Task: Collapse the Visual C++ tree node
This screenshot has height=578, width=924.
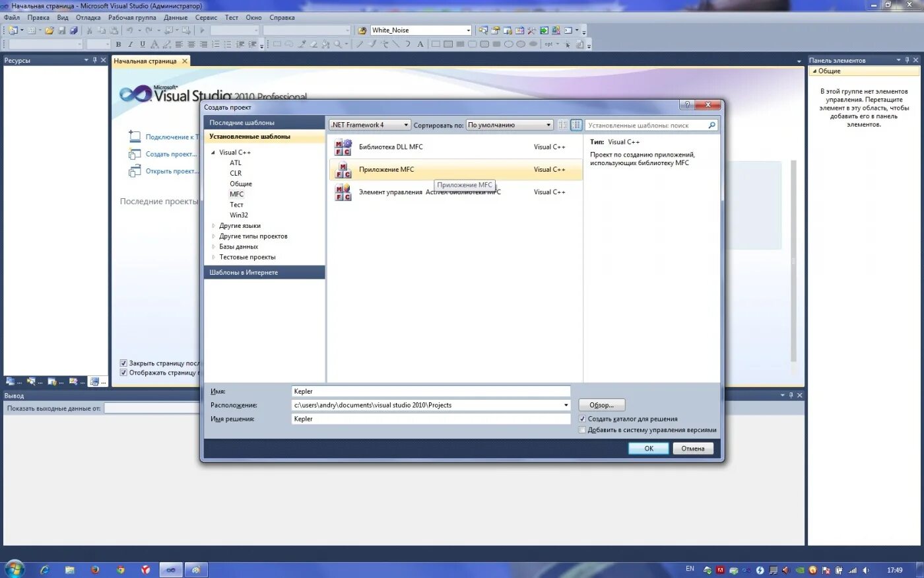Action: (x=213, y=153)
